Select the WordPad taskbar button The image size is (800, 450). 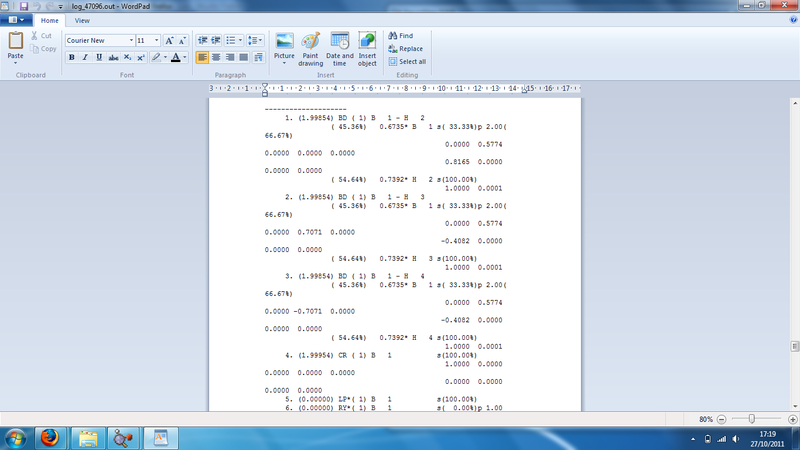pos(161,438)
